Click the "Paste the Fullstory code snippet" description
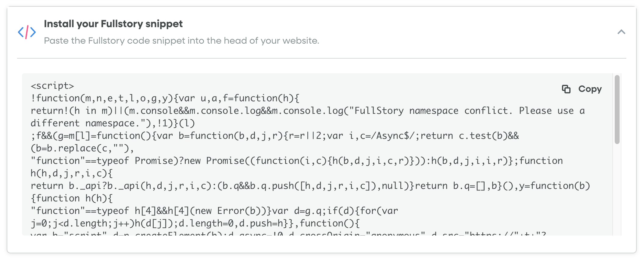The width and height of the screenshot is (644, 260). click(x=181, y=41)
